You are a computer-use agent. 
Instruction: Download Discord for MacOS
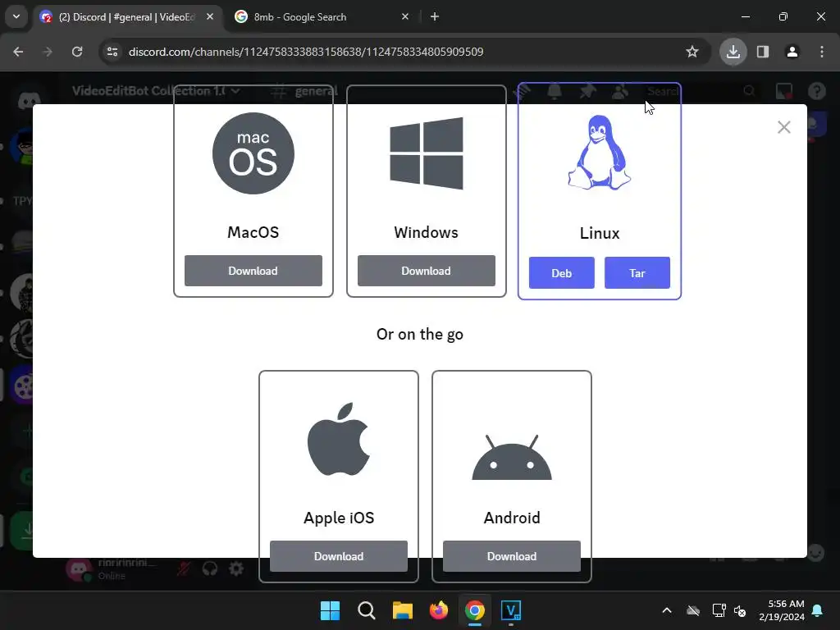(x=253, y=271)
